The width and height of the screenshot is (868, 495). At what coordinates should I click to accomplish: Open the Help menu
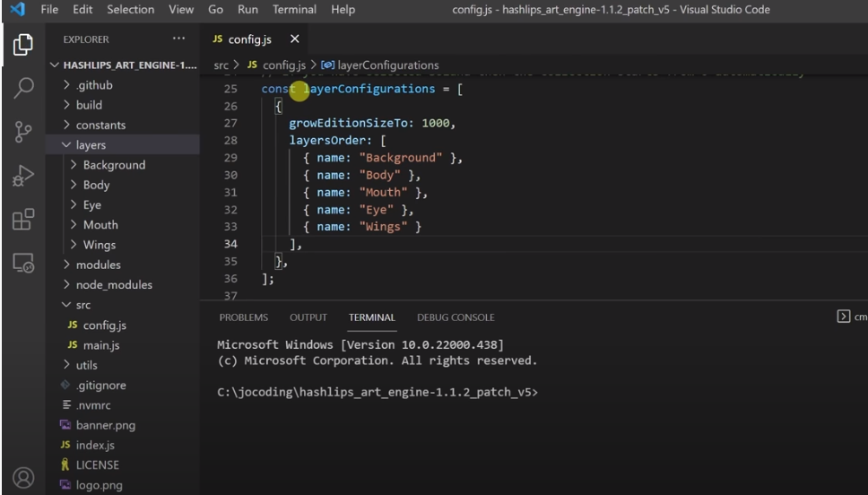tap(343, 9)
